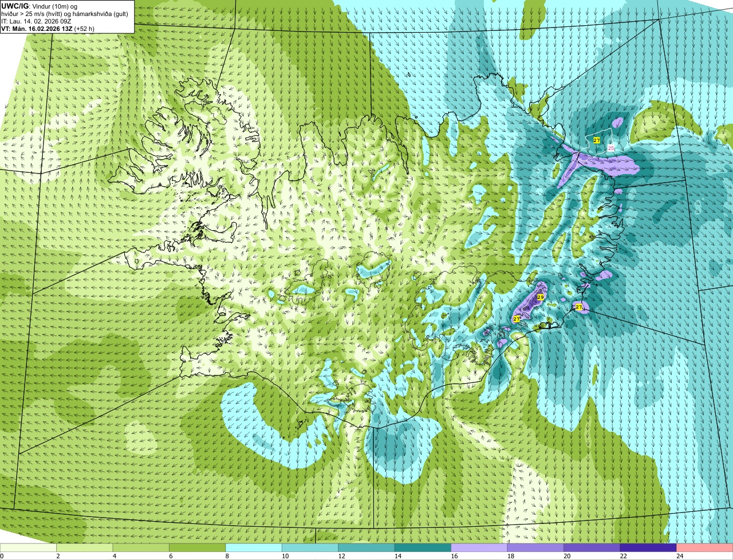The width and height of the screenshot is (733, 560).
Task: Click the 8–10 m/s light cyan swatch
Action: coord(254,547)
